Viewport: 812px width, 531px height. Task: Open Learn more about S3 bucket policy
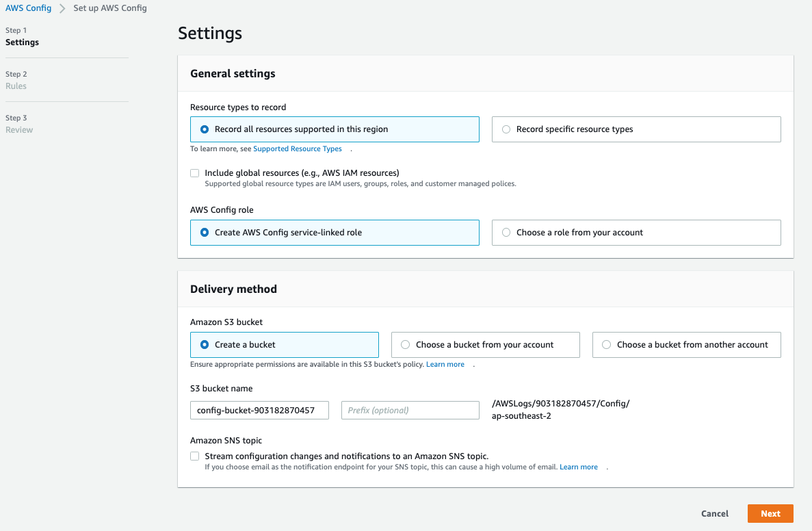445,365
